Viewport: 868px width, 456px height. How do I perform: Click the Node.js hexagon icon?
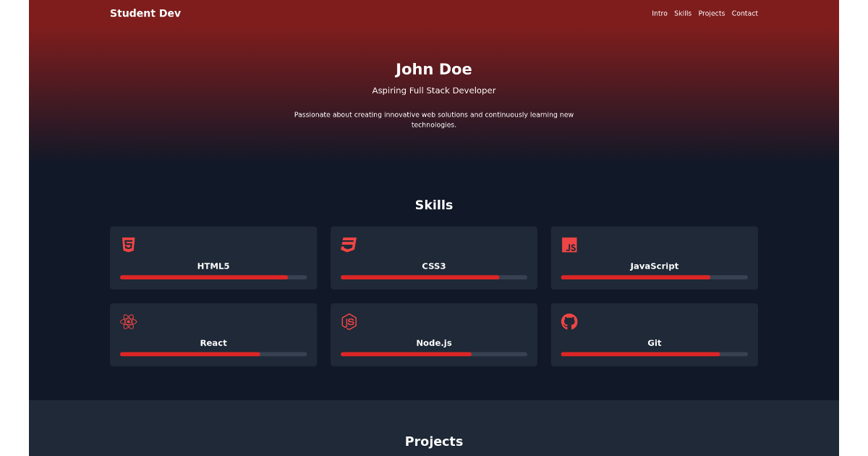[349, 322]
